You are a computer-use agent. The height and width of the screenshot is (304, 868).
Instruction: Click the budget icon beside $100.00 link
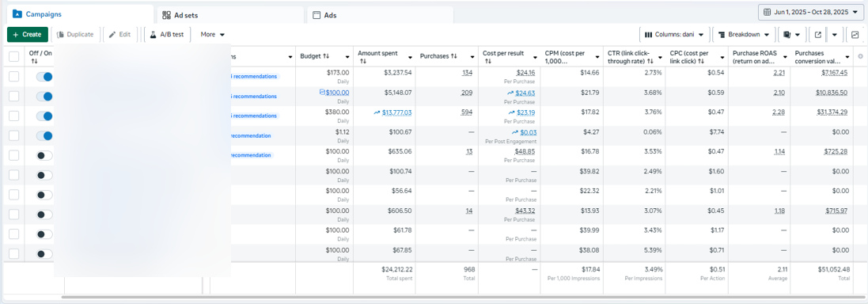coord(322,93)
